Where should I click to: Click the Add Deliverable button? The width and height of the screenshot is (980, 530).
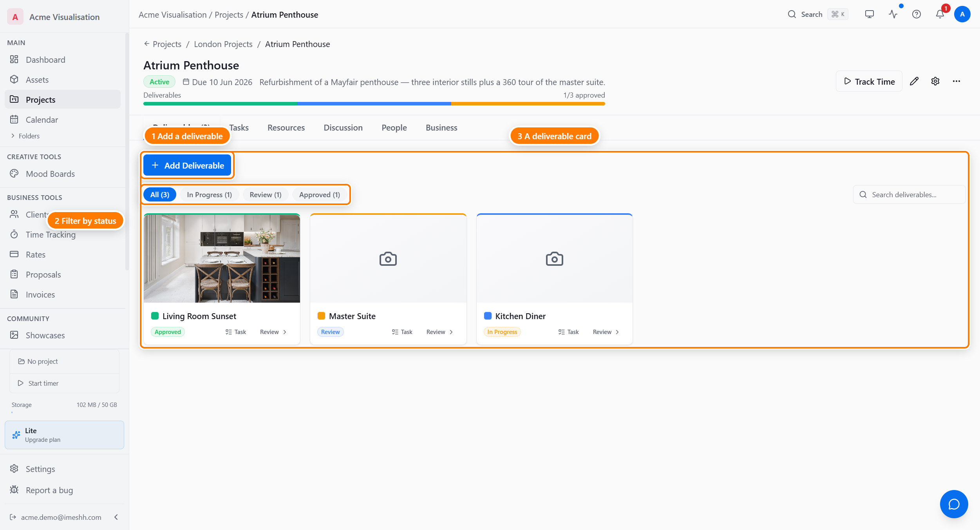click(187, 165)
